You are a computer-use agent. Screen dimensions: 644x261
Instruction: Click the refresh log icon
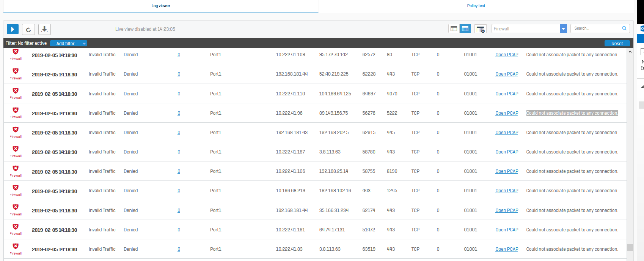click(28, 29)
